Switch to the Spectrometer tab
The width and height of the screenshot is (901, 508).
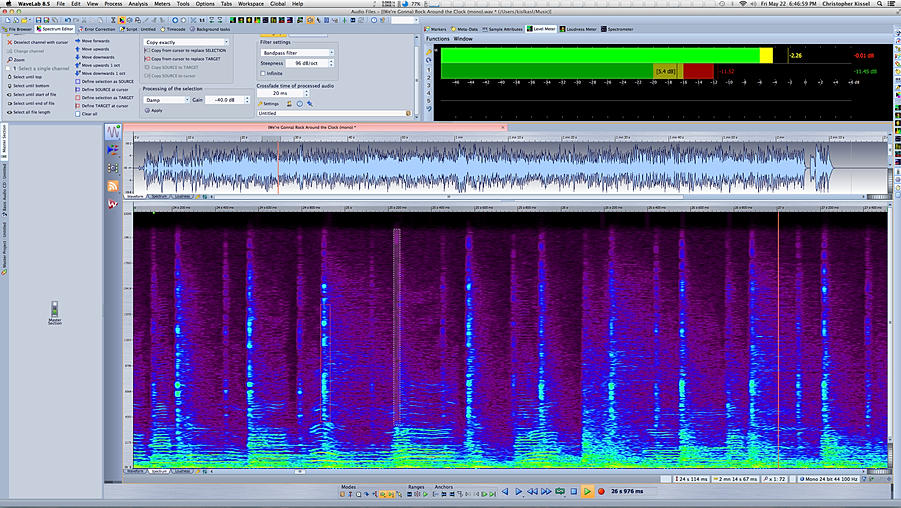point(617,29)
